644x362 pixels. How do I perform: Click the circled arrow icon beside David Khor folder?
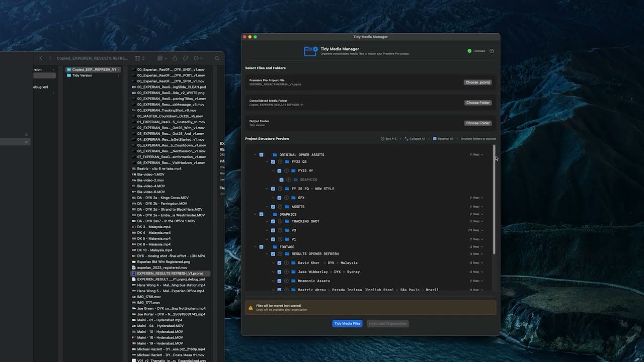pos(286,263)
